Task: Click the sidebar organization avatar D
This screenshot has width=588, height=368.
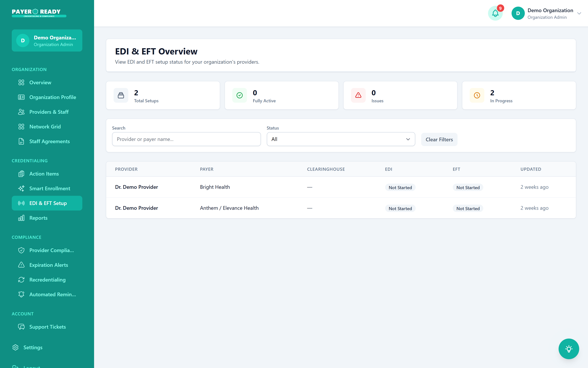Action: (x=23, y=40)
